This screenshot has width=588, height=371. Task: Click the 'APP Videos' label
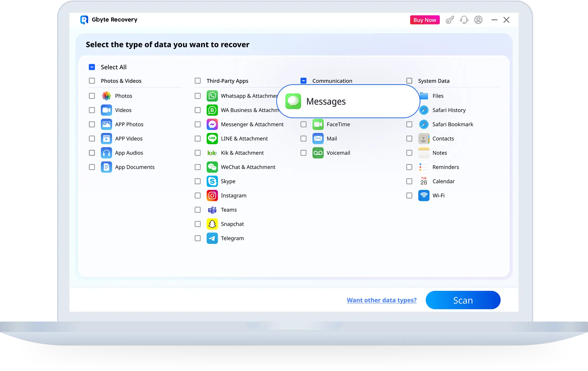[129, 139]
